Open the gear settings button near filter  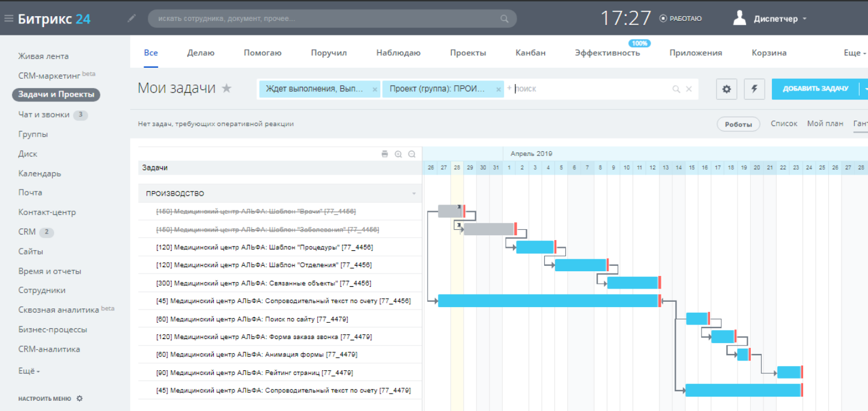726,89
